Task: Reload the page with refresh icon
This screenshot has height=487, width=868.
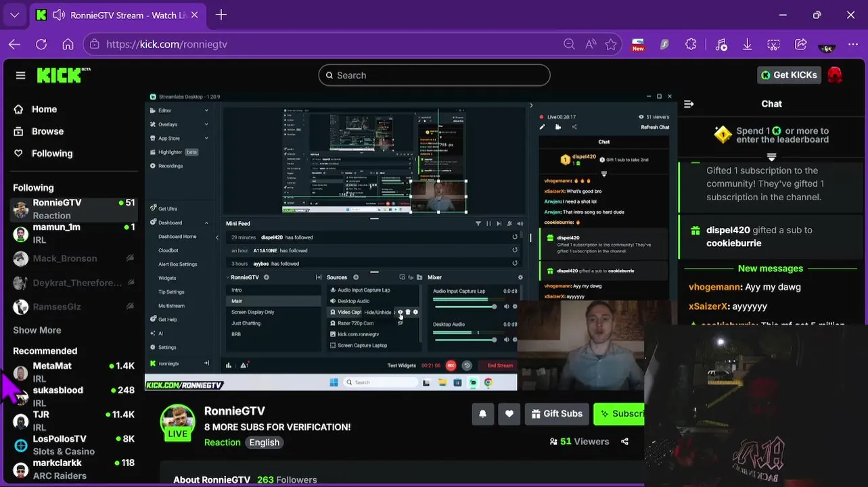Action: [x=41, y=44]
